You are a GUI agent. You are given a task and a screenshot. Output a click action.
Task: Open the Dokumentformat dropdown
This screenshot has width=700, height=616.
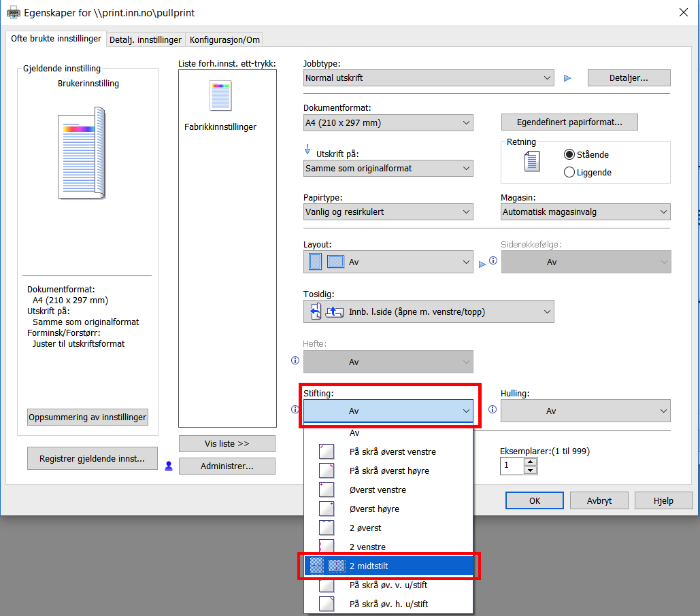coord(388,123)
